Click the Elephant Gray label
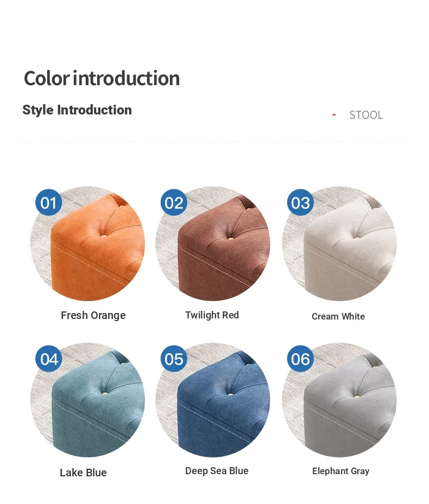The image size is (429, 504). coord(341,471)
